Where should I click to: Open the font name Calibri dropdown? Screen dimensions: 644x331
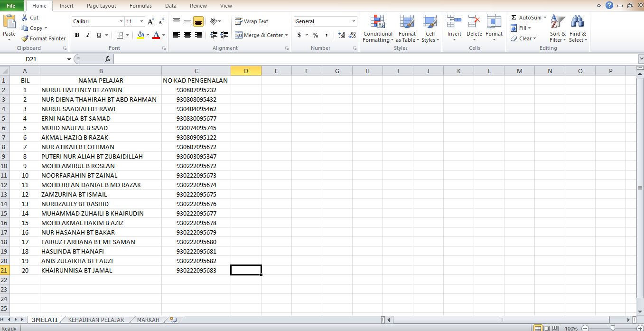point(121,21)
